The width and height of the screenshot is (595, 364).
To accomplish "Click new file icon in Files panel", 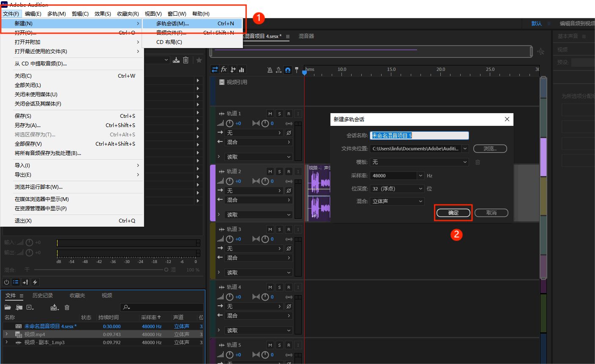I will 30,307.
